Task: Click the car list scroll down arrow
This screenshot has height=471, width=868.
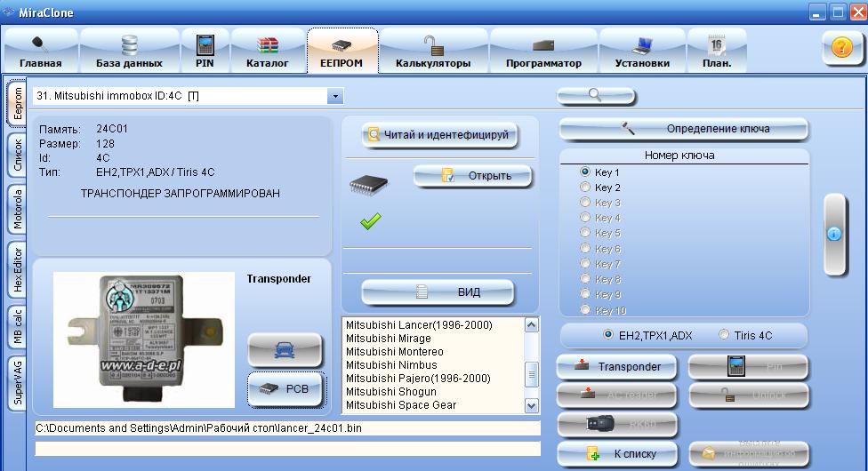Action: [531, 406]
